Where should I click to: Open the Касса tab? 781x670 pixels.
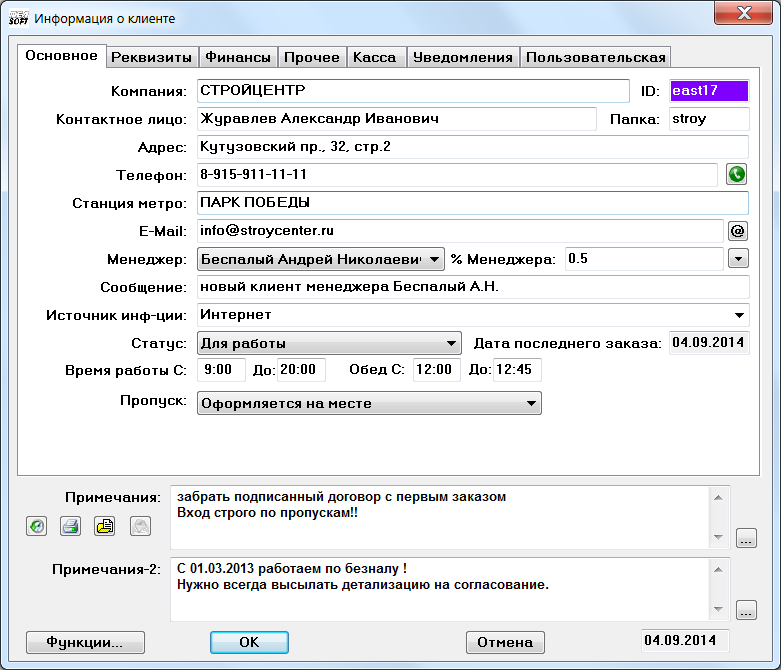[375, 57]
